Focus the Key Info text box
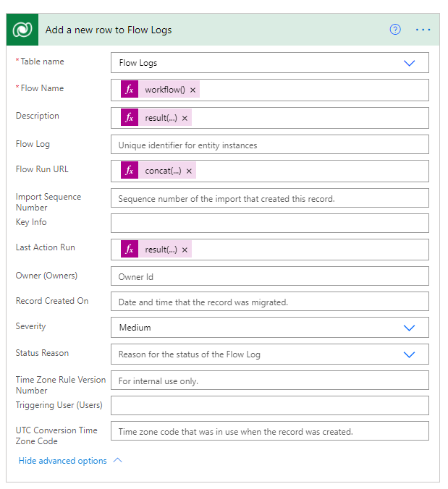 tap(269, 223)
